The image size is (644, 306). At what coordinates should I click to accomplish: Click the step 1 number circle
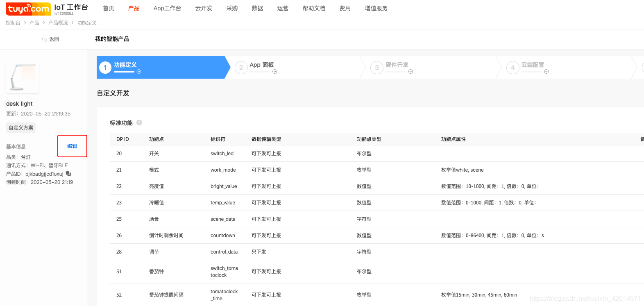click(105, 68)
